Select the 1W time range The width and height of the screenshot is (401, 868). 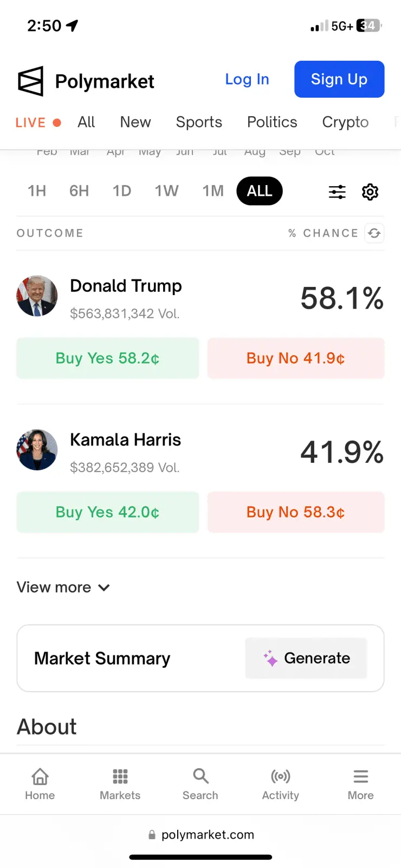tap(166, 191)
